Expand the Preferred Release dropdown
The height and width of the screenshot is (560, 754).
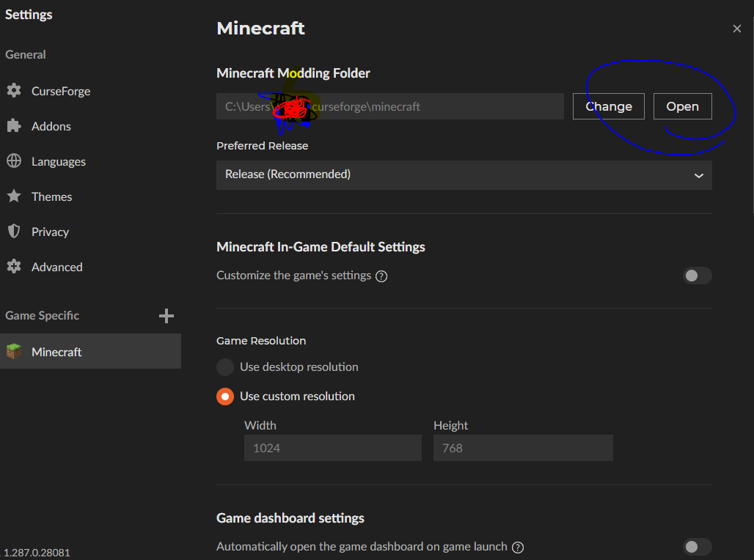[464, 175]
